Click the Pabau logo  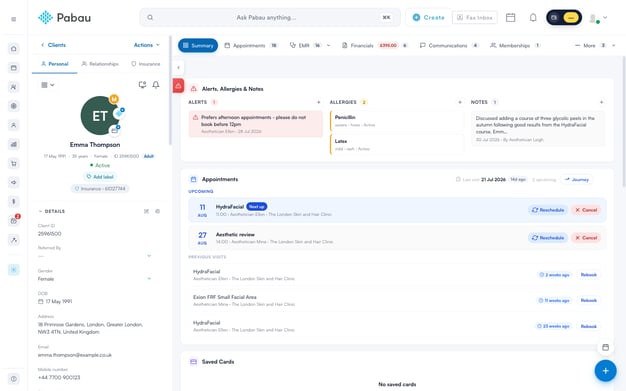coord(65,18)
